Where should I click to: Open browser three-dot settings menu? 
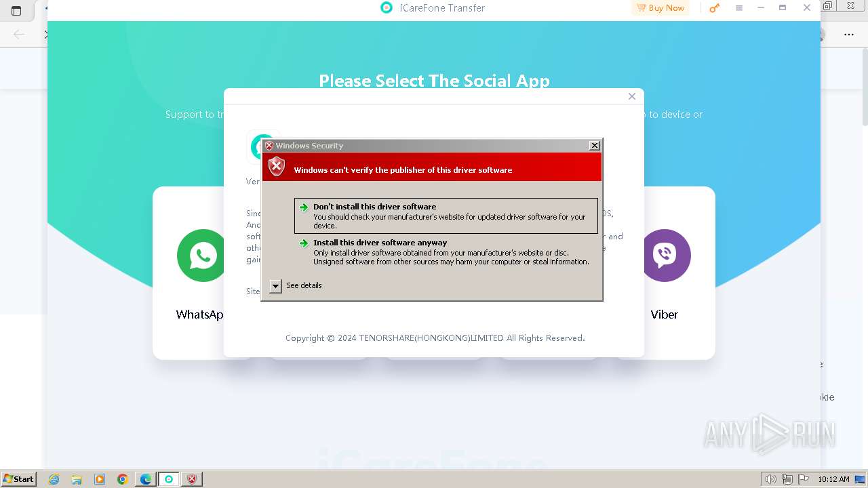849,34
